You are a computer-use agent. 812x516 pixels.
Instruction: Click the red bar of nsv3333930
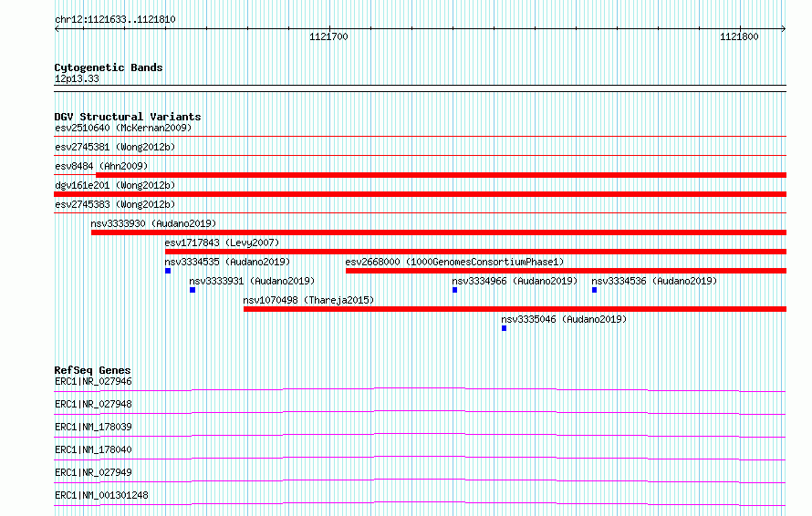[x=439, y=232]
